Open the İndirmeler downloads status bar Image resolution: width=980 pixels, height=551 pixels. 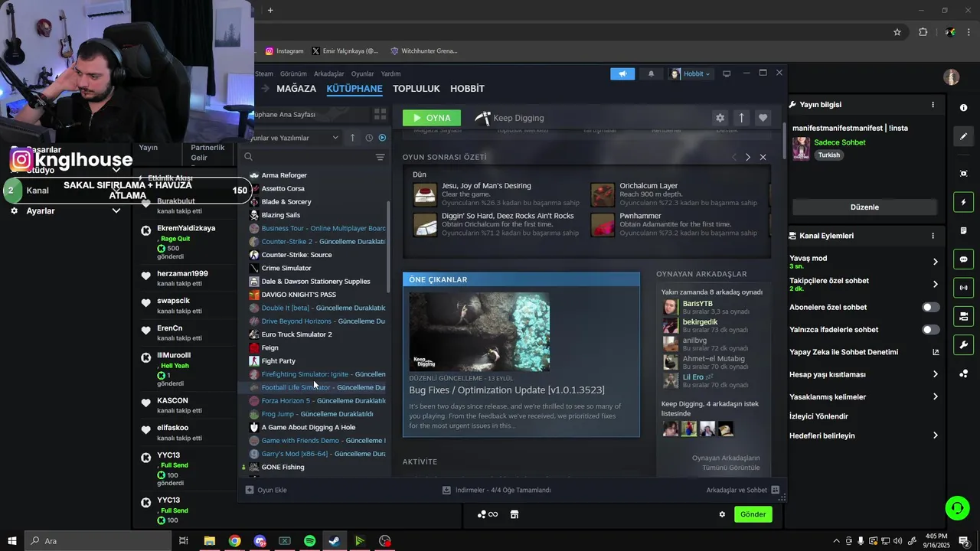497,490
